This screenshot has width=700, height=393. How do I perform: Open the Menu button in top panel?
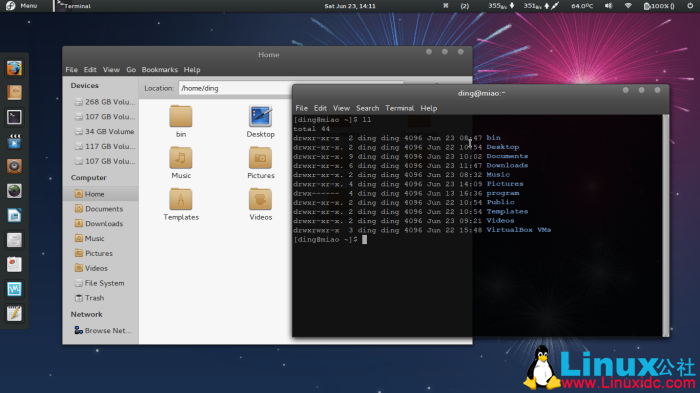(21, 6)
